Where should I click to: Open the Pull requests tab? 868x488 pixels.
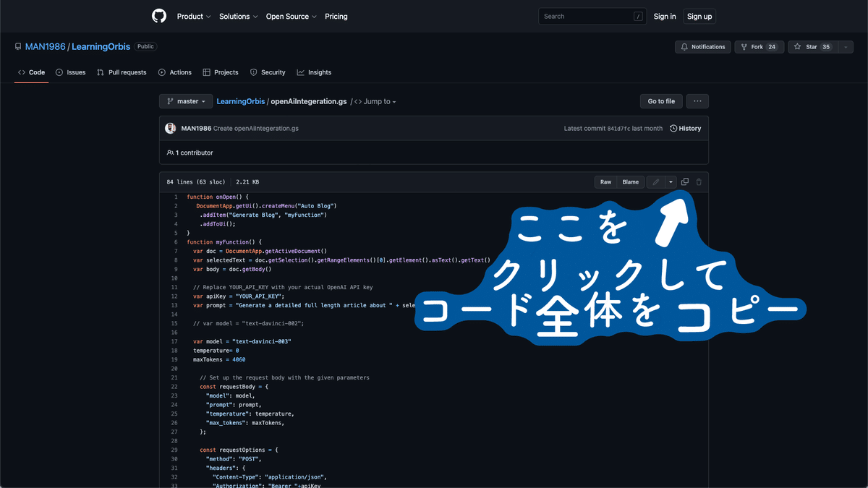[122, 72]
